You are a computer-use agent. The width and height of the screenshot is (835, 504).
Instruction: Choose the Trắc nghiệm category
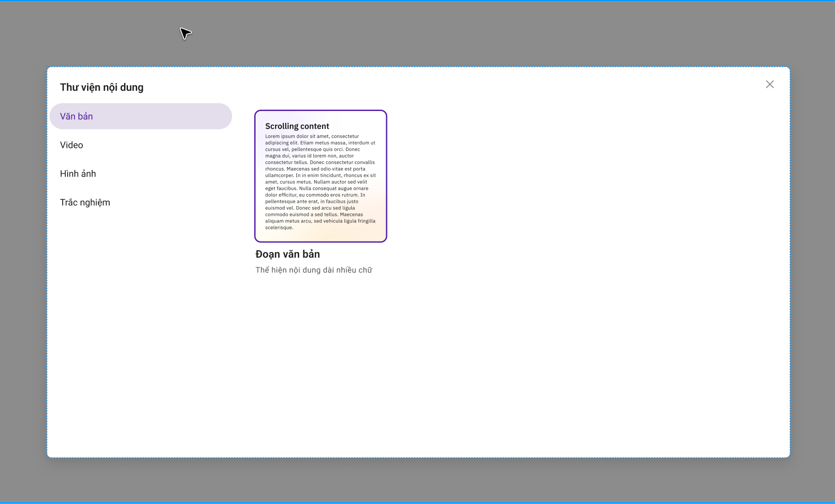coord(141,202)
